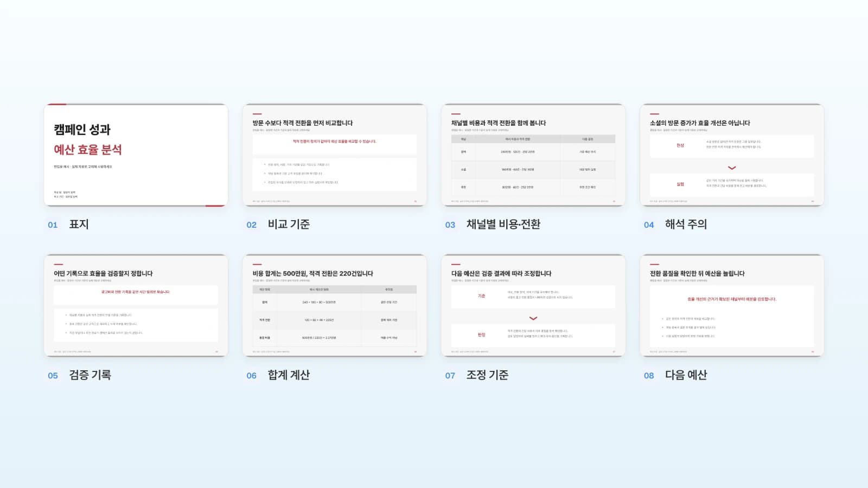
Task: Click the red 현상 label in slide 04
Action: 680,145
